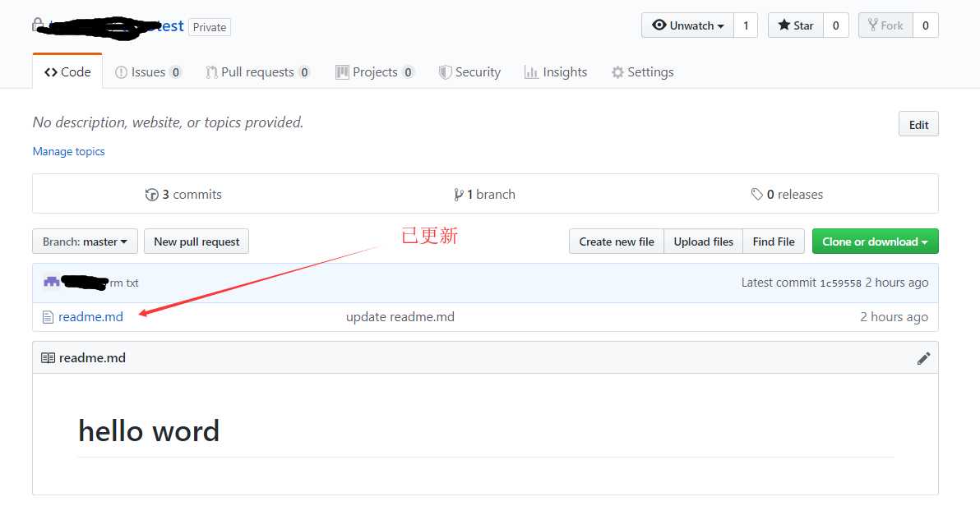The image size is (980, 520).
Task: Click New pull request button
Action: (196, 242)
